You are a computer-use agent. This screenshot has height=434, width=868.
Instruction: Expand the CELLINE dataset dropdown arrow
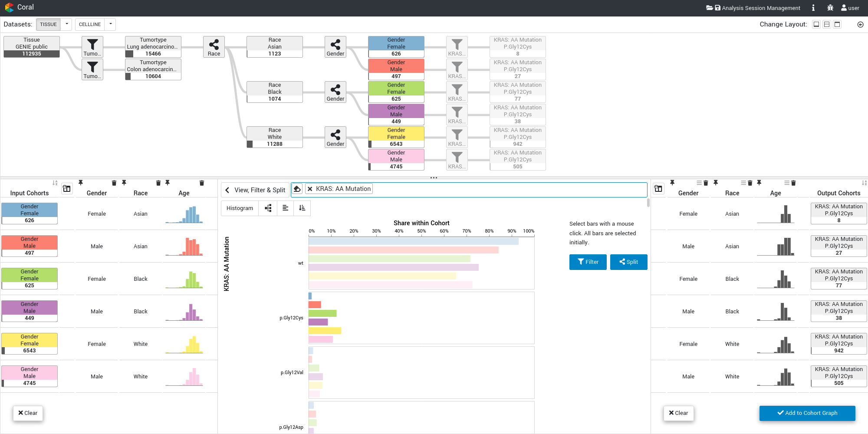click(x=111, y=24)
